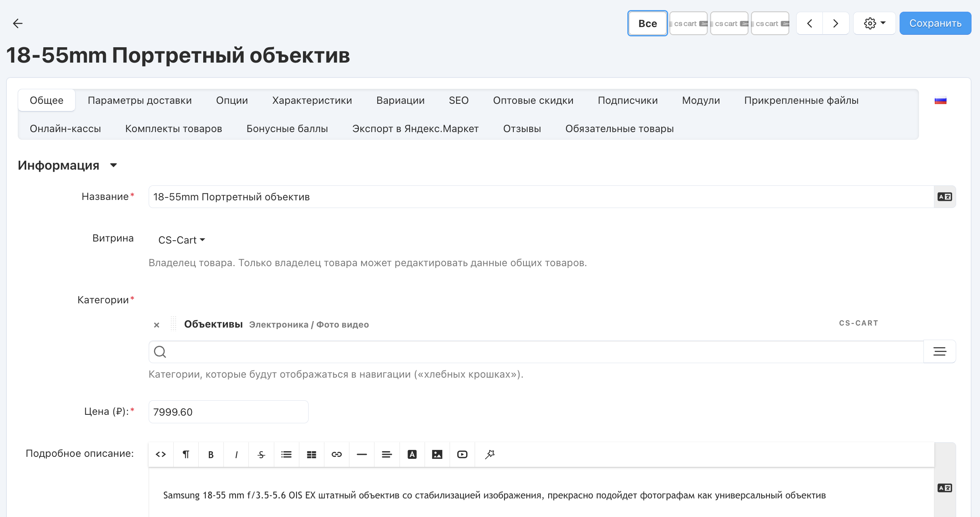Insert an image in description editor

pyautogui.click(x=437, y=454)
